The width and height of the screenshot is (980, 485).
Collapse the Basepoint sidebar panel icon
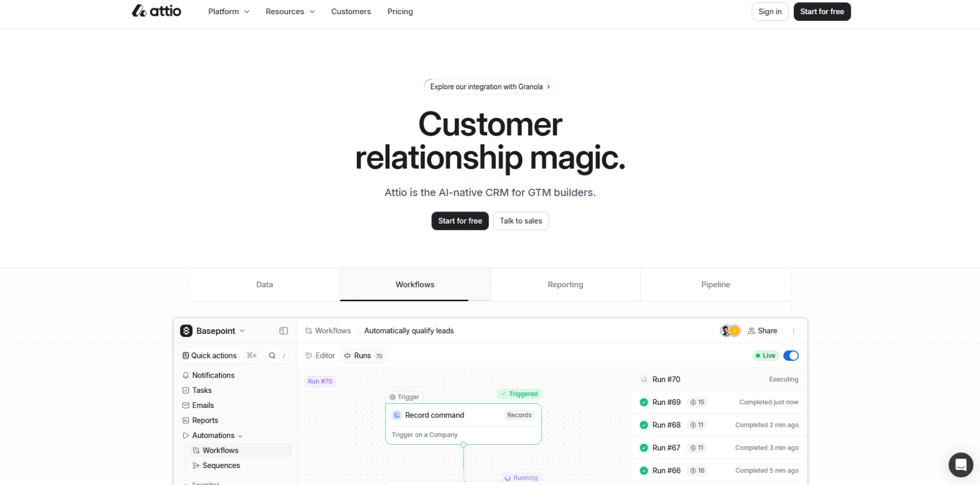(x=284, y=330)
